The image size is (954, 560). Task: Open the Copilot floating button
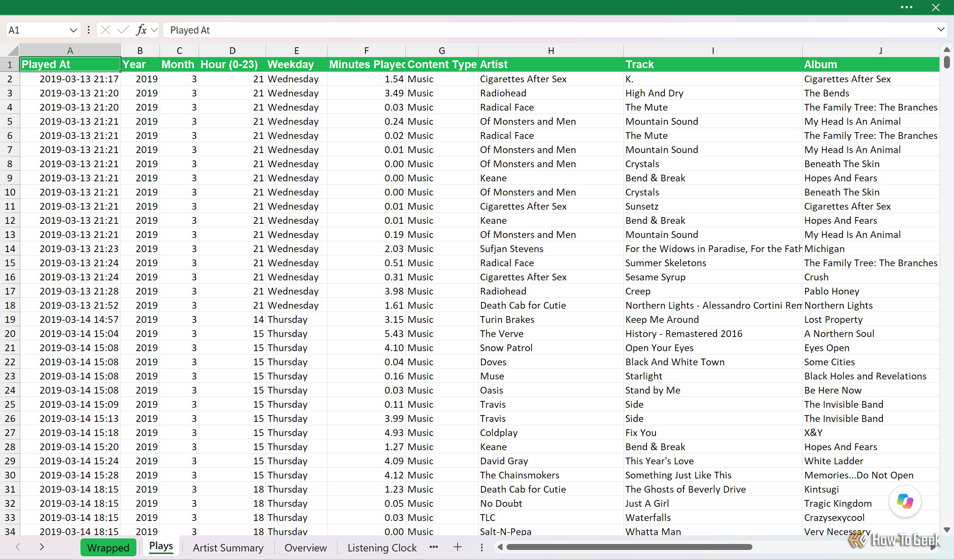(x=905, y=501)
